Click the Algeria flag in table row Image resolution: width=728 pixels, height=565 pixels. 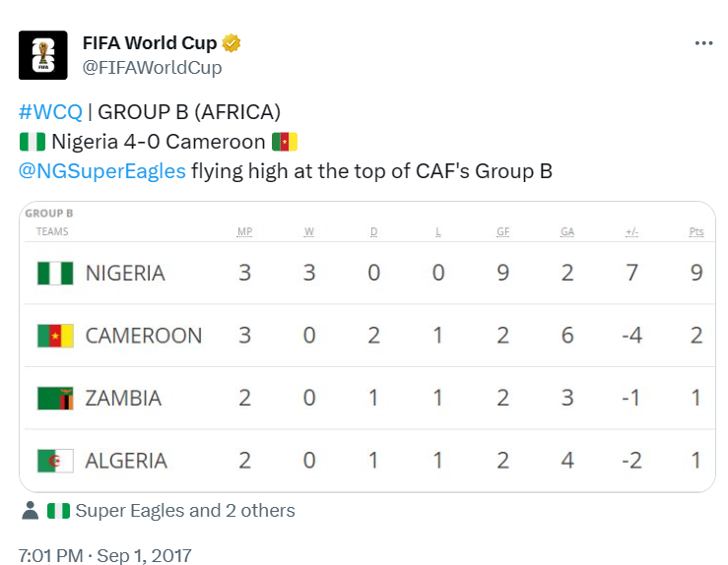click(x=55, y=461)
